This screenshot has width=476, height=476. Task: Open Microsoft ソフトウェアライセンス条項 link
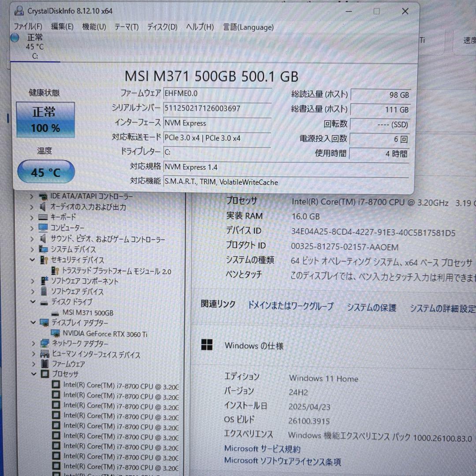(283, 461)
